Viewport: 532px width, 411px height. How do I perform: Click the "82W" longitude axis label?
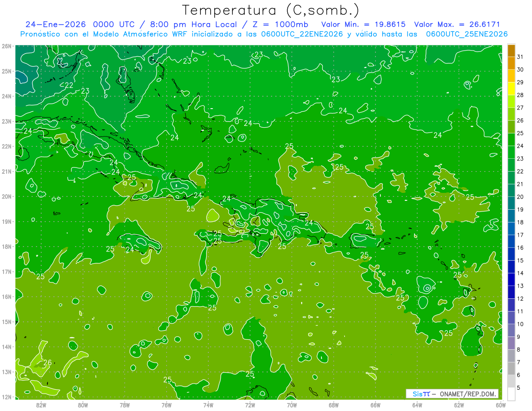click(41, 404)
